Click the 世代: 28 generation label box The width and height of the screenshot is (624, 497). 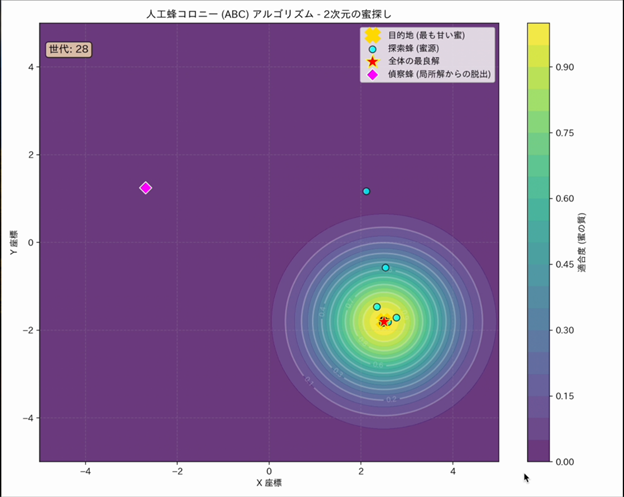click(x=69, y=49)
